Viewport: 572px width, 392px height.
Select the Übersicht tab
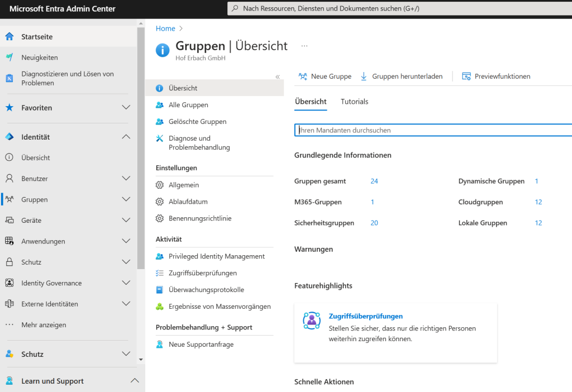(x=309, y=102)
